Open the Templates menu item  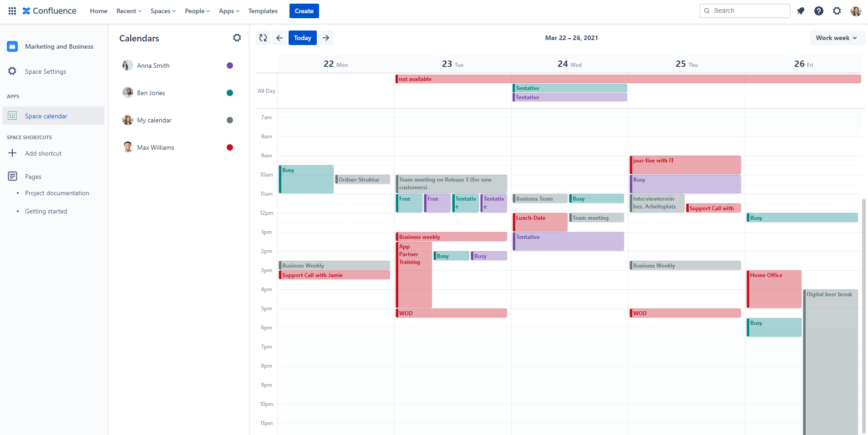point(263,11)
